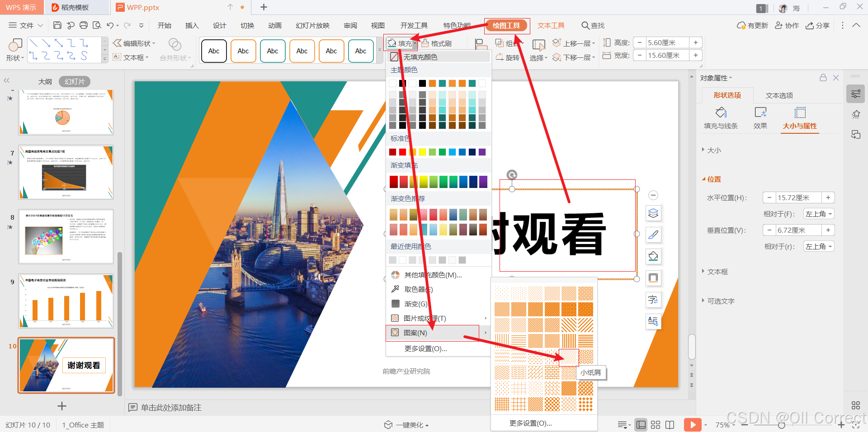Click 一键美化 beautify button

pos(406,425)
